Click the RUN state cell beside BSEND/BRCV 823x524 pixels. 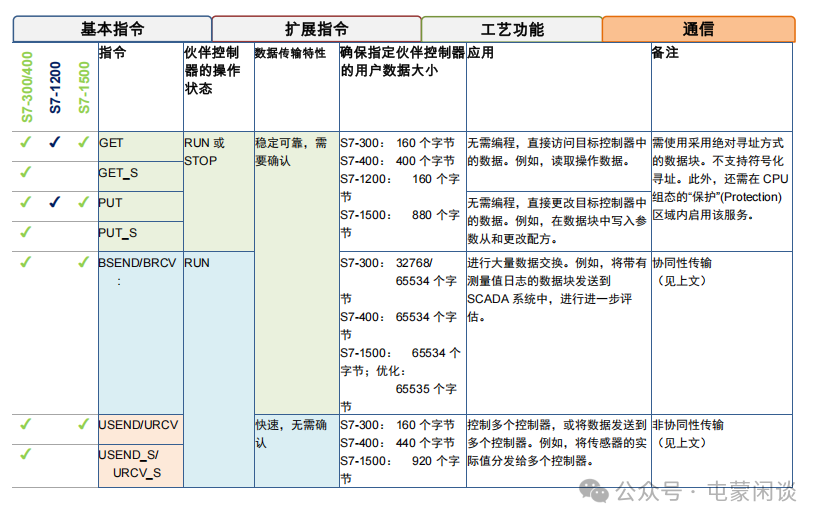(219, 369)
